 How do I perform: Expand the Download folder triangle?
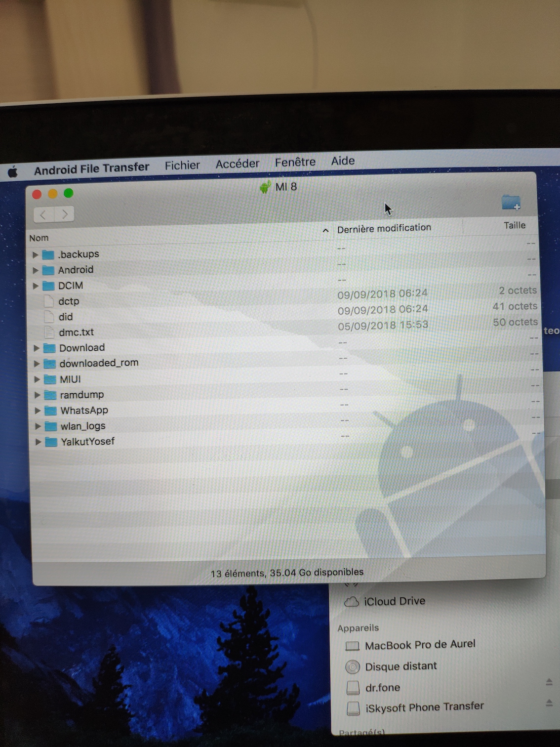[37, 348]
